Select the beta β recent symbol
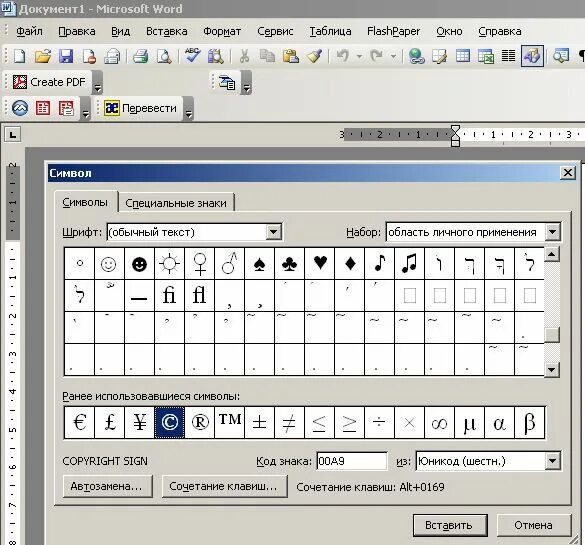This screenshot has height=545, width=585. [x=529, y=422]
